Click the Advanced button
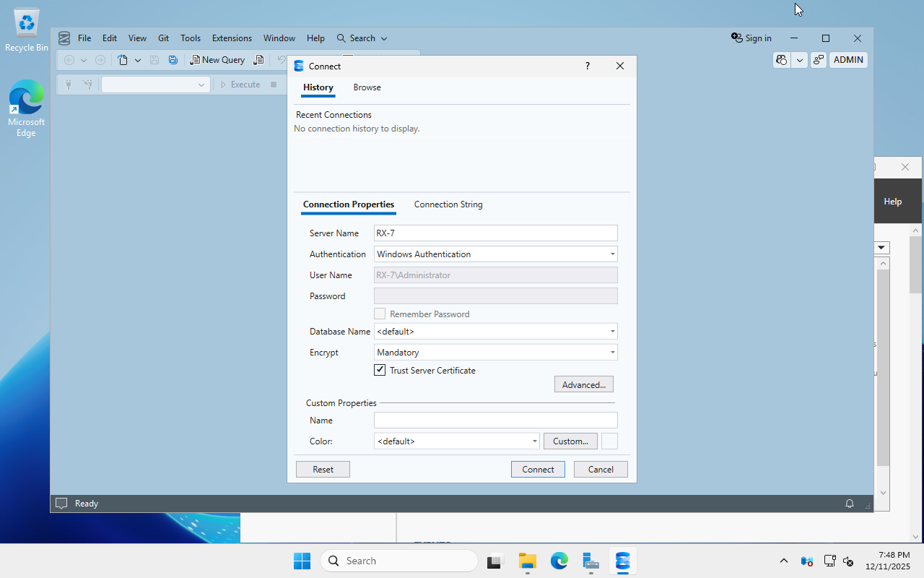Image resolution: width=924 pixels, height=578 pixels. point(583,384)
